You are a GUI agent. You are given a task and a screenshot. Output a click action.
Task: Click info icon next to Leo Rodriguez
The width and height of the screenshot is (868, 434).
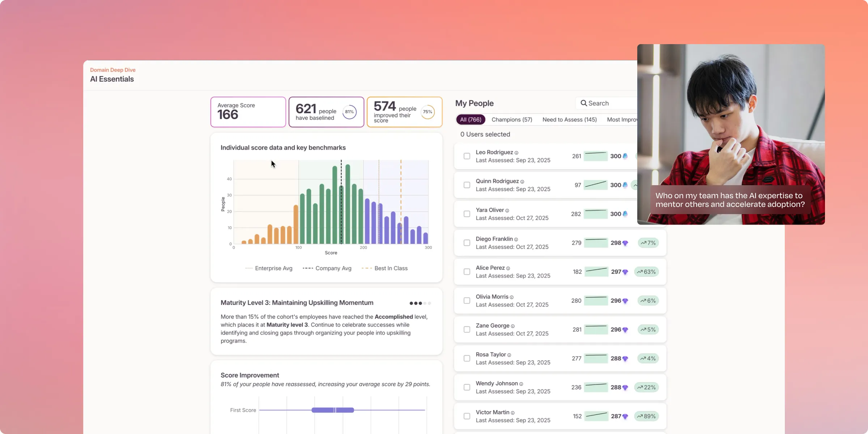pos(516,153)
